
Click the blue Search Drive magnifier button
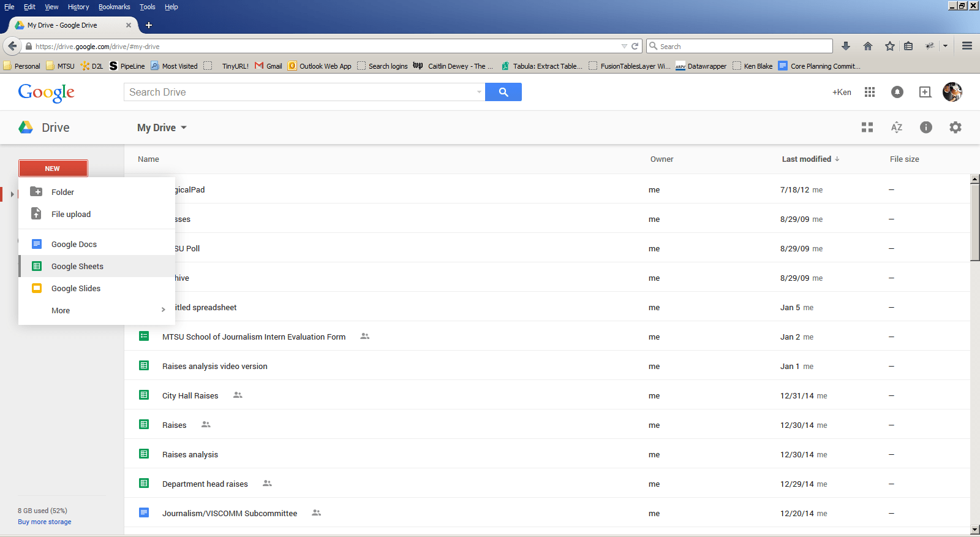[503, 92]
